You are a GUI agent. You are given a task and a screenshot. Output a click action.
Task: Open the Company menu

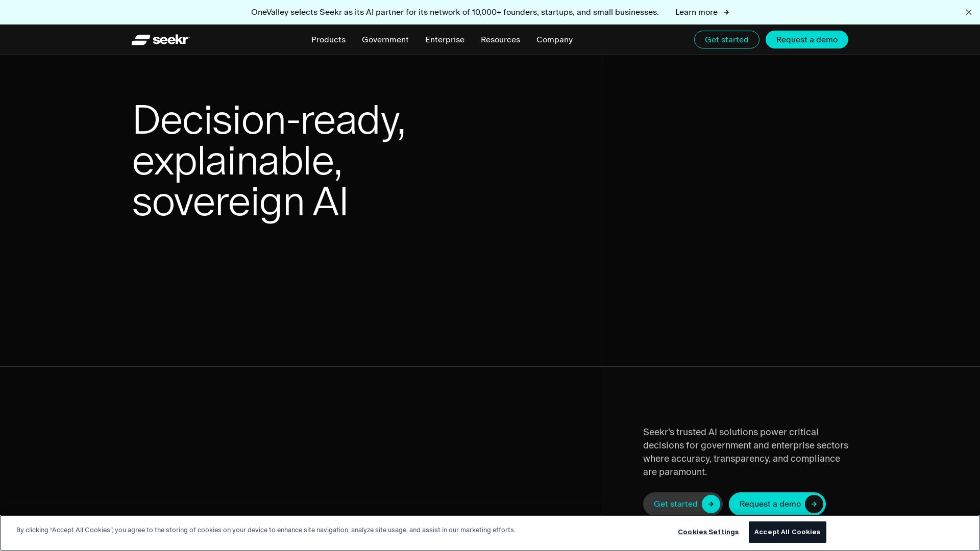point(554,40)
